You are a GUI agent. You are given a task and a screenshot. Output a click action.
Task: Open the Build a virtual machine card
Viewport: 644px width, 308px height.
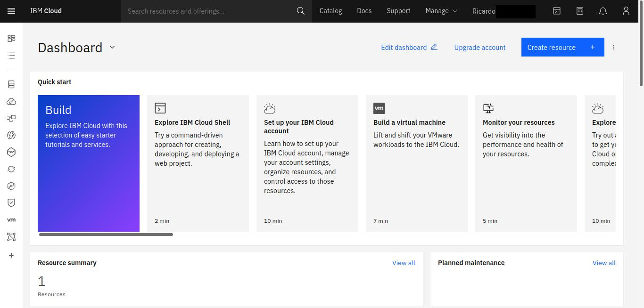tap(417, 163)
